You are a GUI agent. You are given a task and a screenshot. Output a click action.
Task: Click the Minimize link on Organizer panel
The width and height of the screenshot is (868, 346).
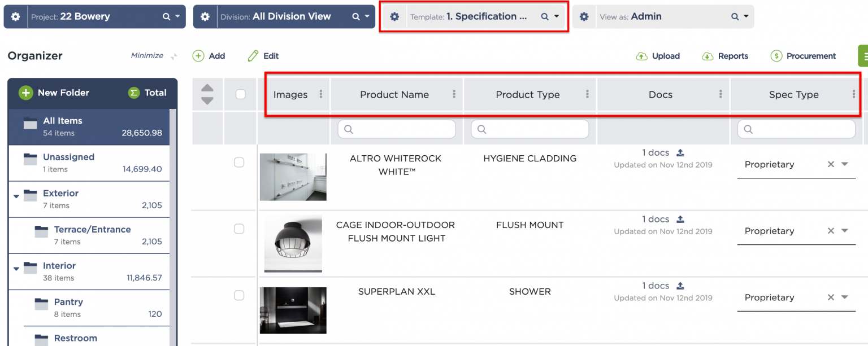pos(146,55)
